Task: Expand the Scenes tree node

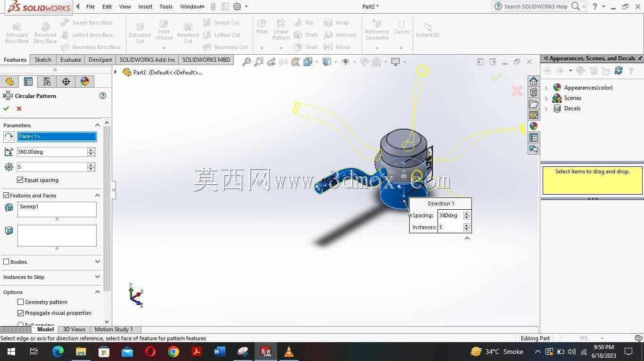Action: (x=546, y=98)
